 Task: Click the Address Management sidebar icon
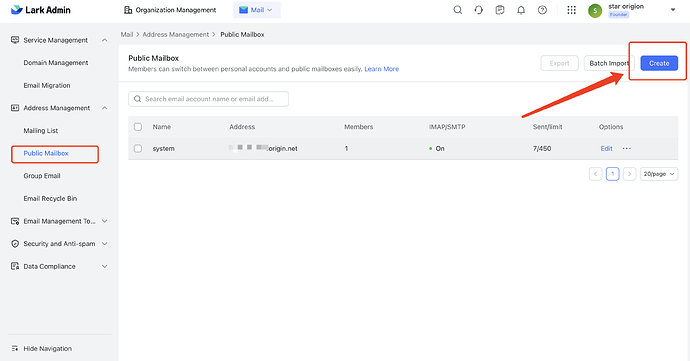pos(15,108)
